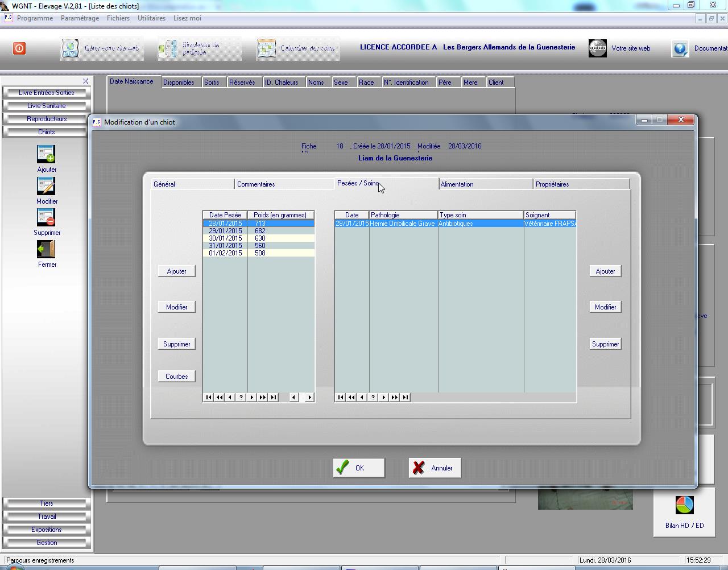This screenshot has height=570, width=728.
Task: Go to last record in care navigator
Action: pos(406,398)
